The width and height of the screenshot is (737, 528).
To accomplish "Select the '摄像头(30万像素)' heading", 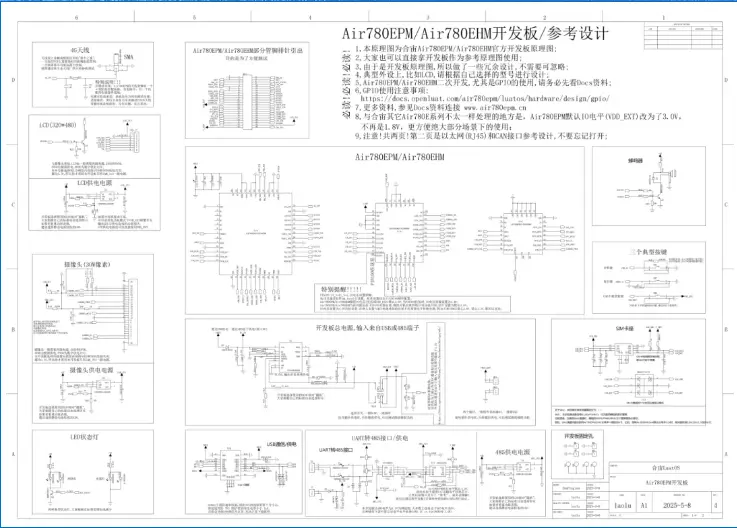I will [86, 264].
